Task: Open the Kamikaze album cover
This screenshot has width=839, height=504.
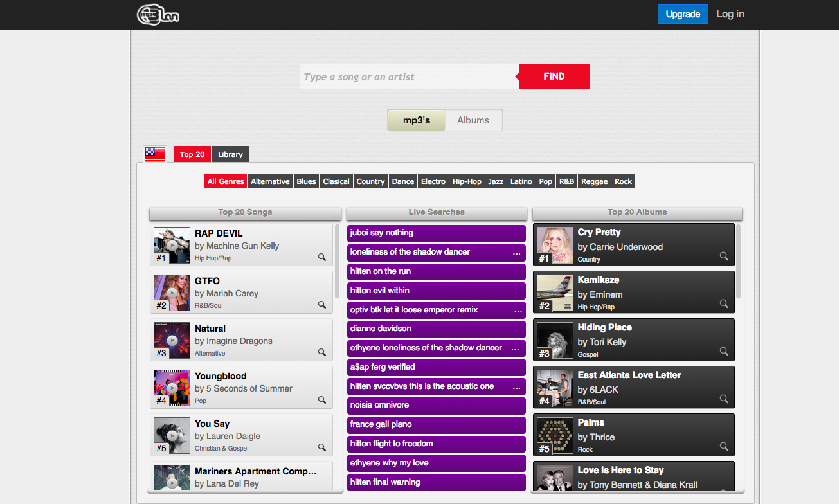Action: (555, 292)
